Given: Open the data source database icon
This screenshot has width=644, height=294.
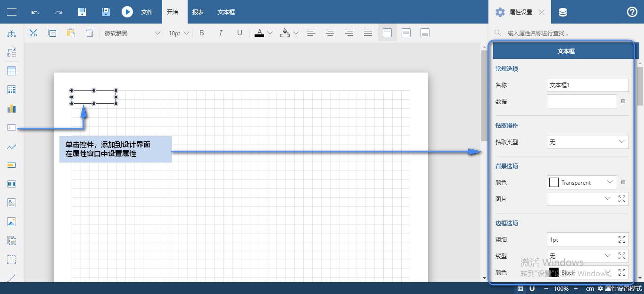Looking at the screenshot, I should (562, 12).
